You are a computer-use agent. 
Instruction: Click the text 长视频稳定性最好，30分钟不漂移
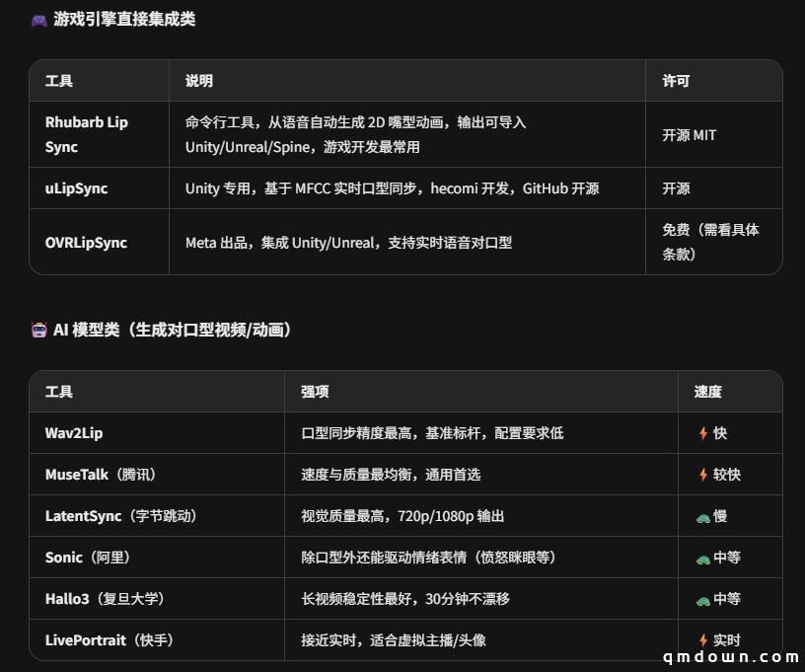pyautogui.click(x=405, y=599)
